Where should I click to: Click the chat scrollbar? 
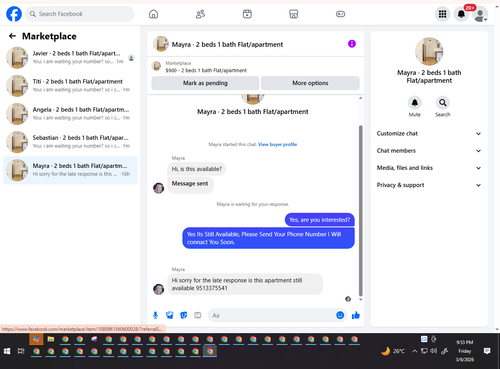[360, 210]
